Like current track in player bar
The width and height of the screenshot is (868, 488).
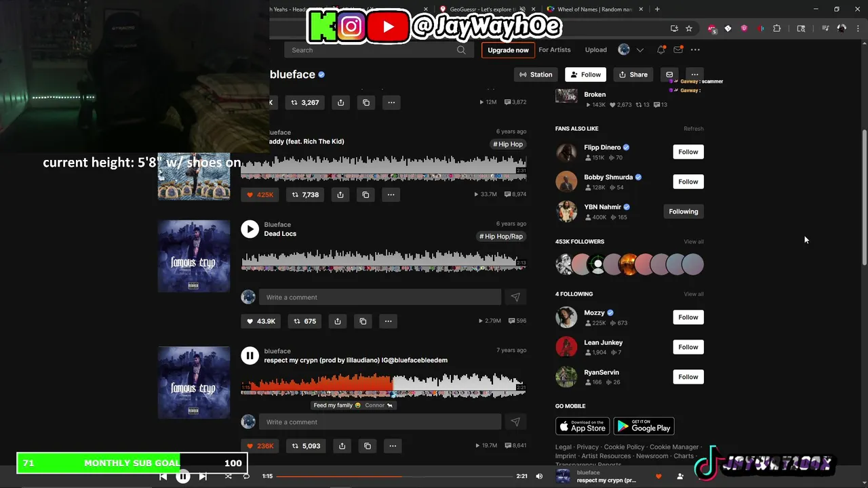pyautogui.click(x=658, y=476)
